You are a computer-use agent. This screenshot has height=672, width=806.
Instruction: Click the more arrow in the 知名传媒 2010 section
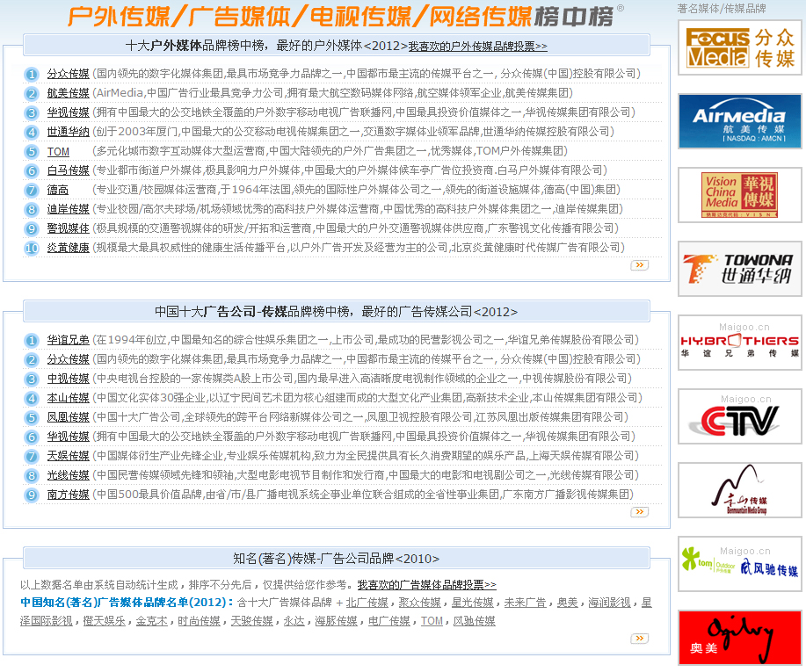click(x=639, y=639)
